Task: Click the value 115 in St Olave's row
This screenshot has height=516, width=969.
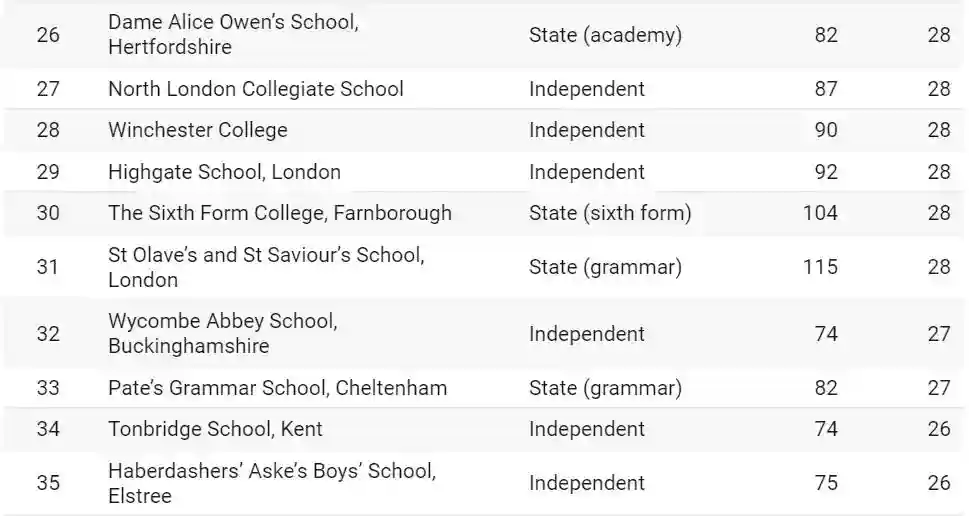Action: [820, 267]
